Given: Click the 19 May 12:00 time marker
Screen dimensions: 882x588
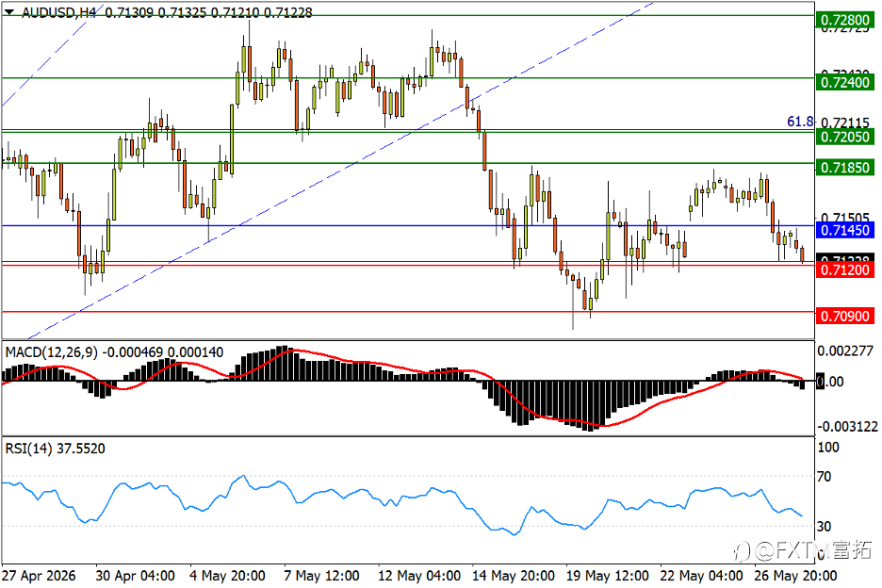Looking at the screenshot, I should click(x=608, y=576).
